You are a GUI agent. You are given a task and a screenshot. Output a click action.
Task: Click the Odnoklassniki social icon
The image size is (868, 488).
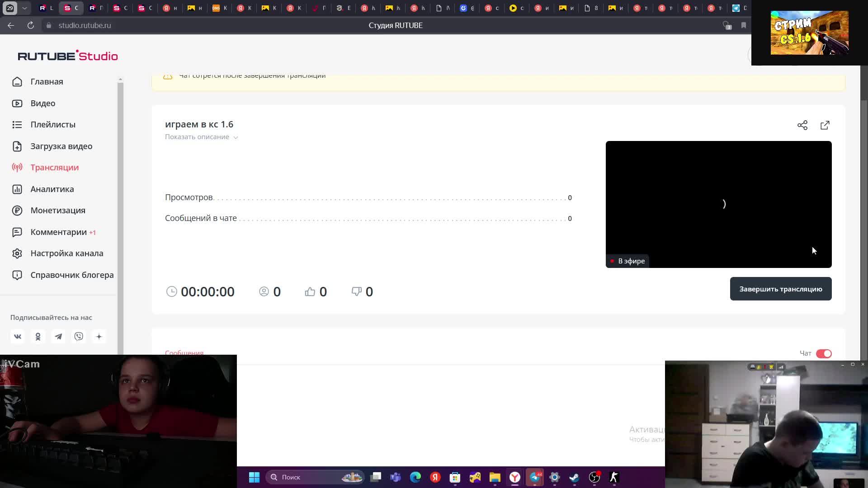click(38, 336)
